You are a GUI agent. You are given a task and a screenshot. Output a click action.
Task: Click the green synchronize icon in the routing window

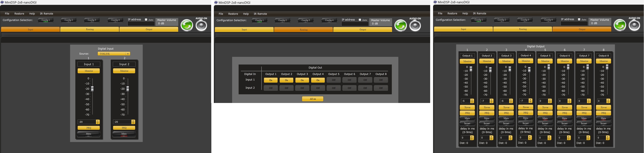coord(401,26)
